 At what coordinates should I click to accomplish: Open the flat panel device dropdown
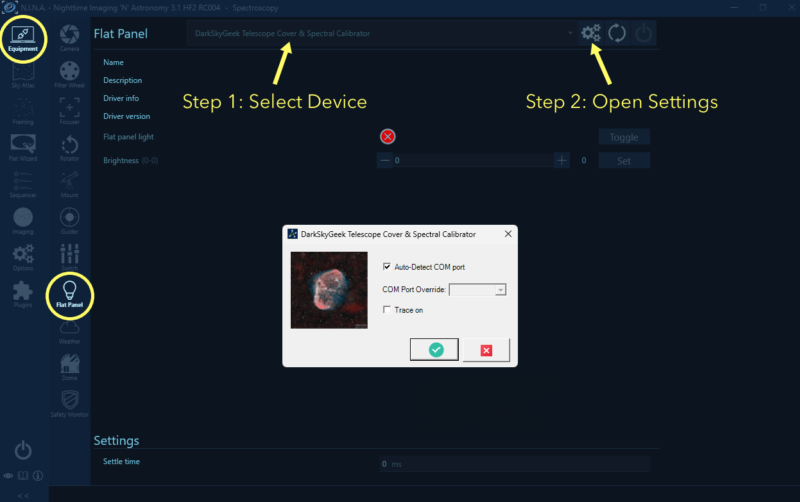coord(382,33)
